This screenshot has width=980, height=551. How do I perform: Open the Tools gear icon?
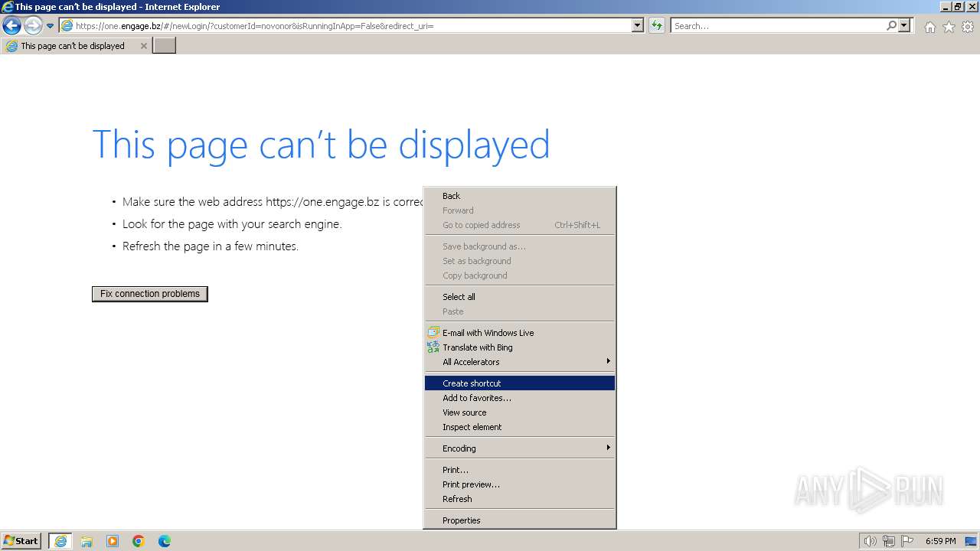pos(968,27)
